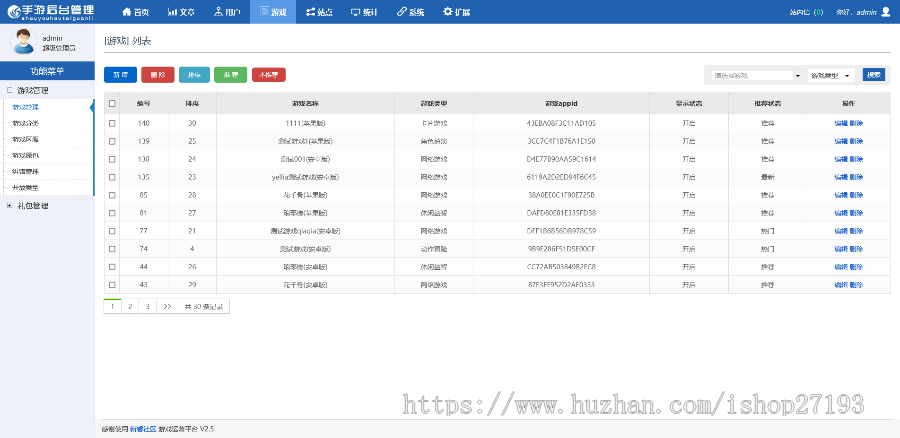
Task: Go to pagination page 2
Action: [130, 307]
